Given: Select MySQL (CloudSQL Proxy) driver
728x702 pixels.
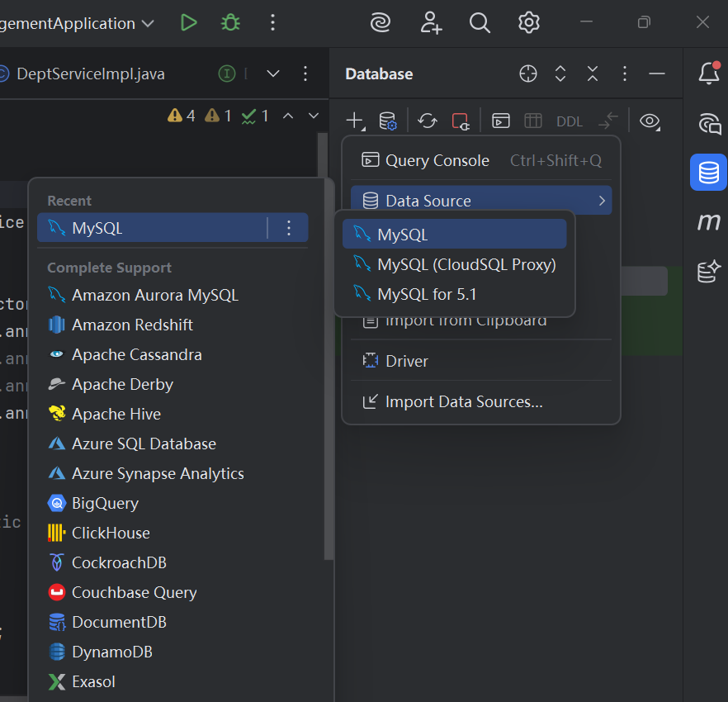Looking at the screenshot, I should 454,264.
